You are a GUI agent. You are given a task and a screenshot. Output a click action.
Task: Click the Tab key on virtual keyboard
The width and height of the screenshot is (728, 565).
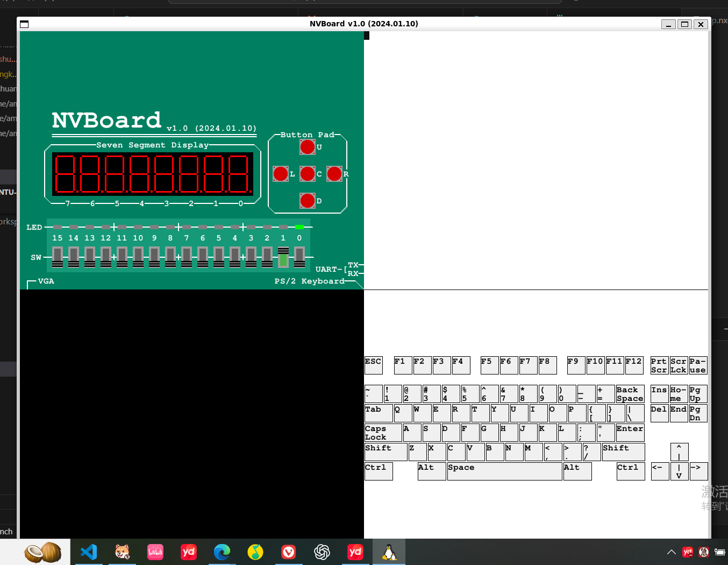[379, 413]
